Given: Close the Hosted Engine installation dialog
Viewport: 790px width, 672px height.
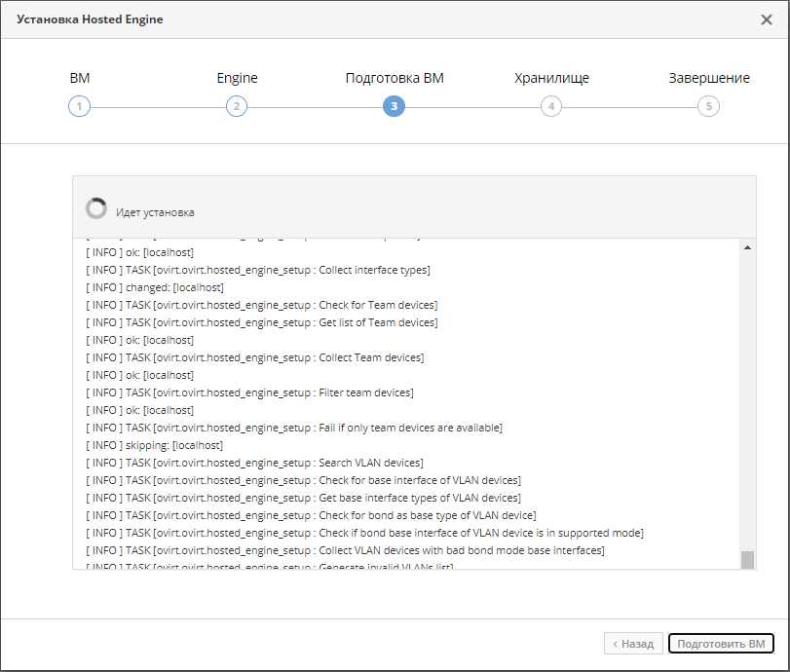Looking at the screenshot, I should pyautogui.click(x=766, y=19).
